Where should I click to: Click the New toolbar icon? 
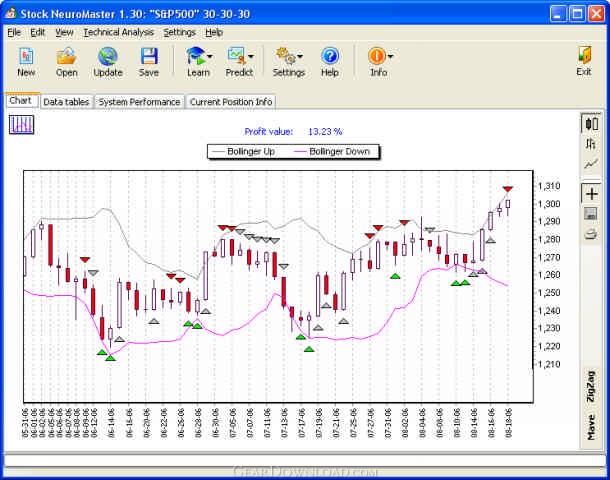26,56
